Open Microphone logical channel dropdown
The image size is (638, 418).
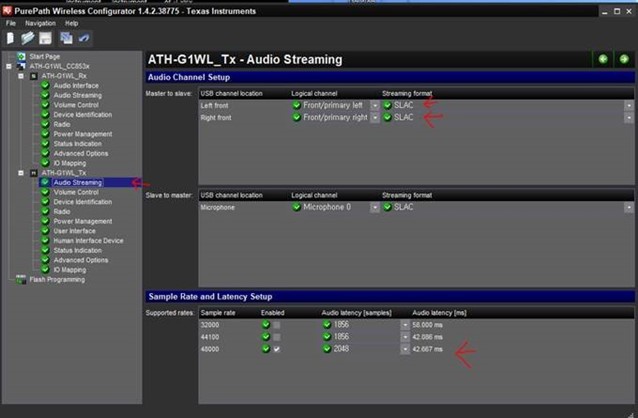[x=374, y=208]
